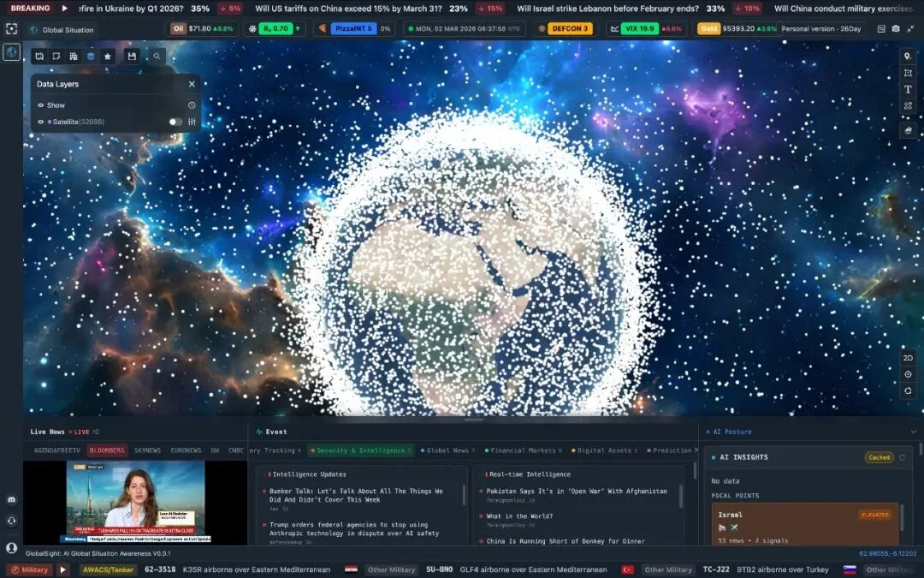The image size is (924, 578).
Task: Select the SKYNEWS live channel tab
Action: click(x=147, y=450)
